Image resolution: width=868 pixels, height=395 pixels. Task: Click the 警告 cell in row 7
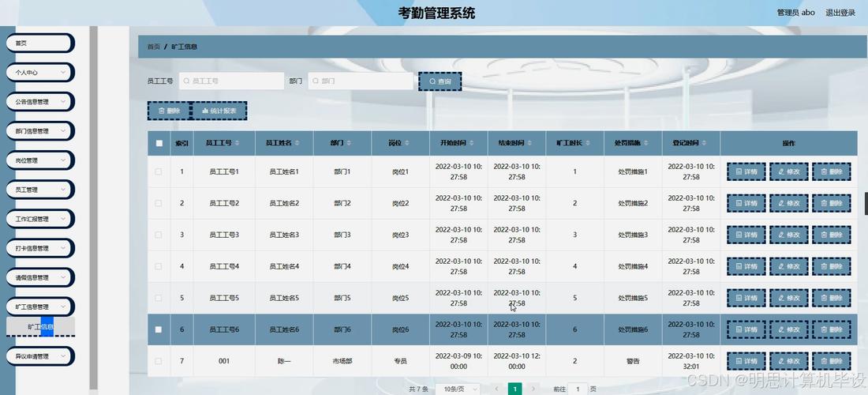click(x=633, y=361)
